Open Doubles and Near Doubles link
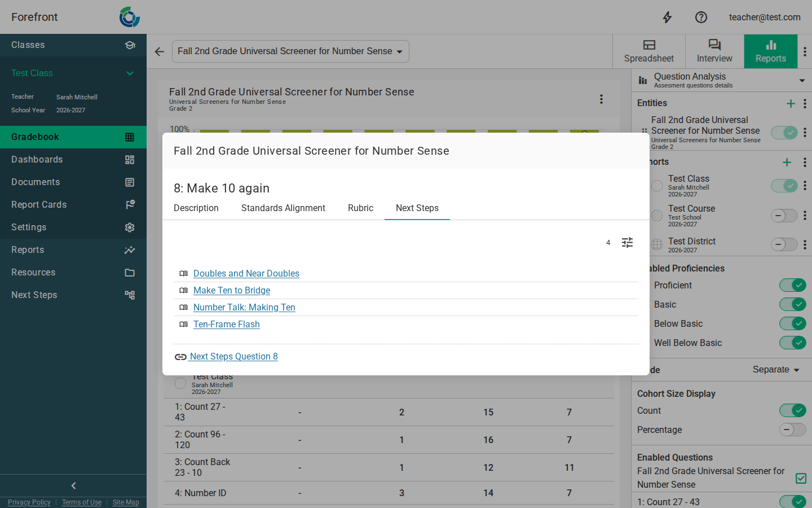 coord(246,273)
